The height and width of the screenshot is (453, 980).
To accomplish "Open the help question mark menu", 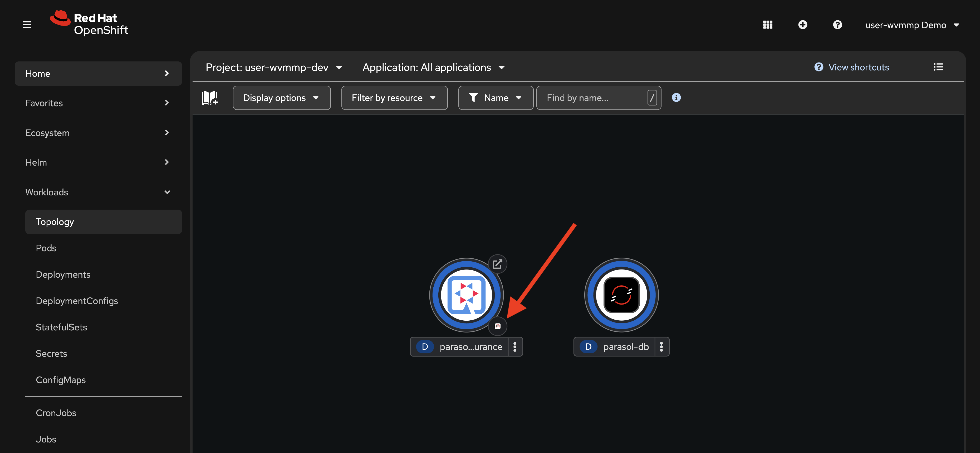I will tap(837, 25).
